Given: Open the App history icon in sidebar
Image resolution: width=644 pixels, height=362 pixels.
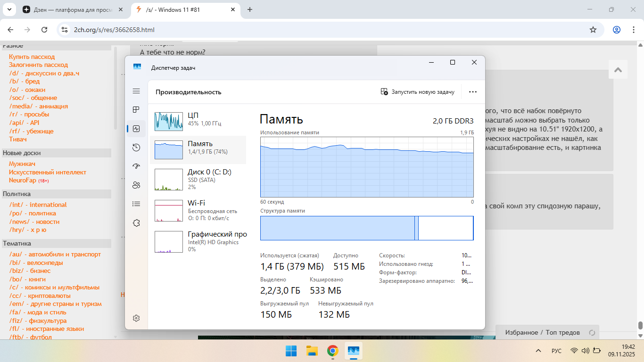Looking at the screenshot, I should [x=136, y=148].
